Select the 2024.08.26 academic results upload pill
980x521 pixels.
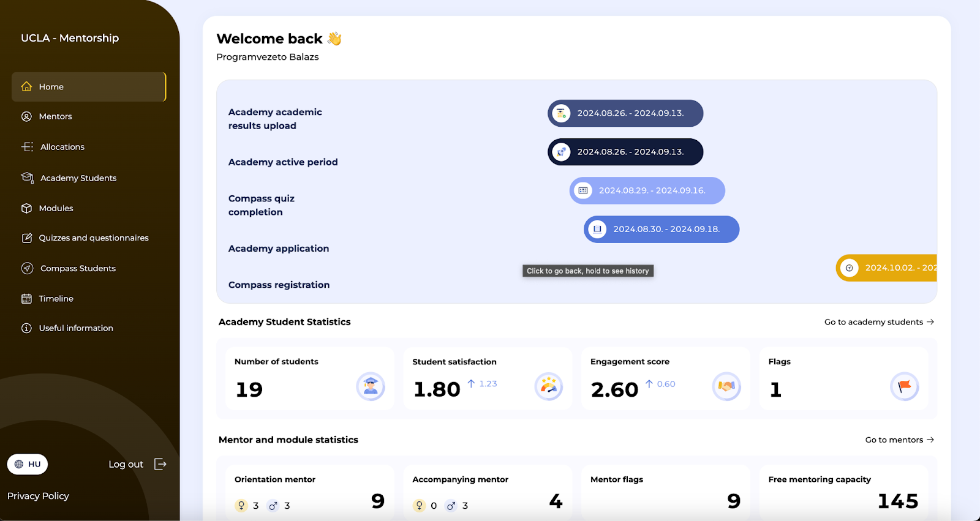[625, 113]
